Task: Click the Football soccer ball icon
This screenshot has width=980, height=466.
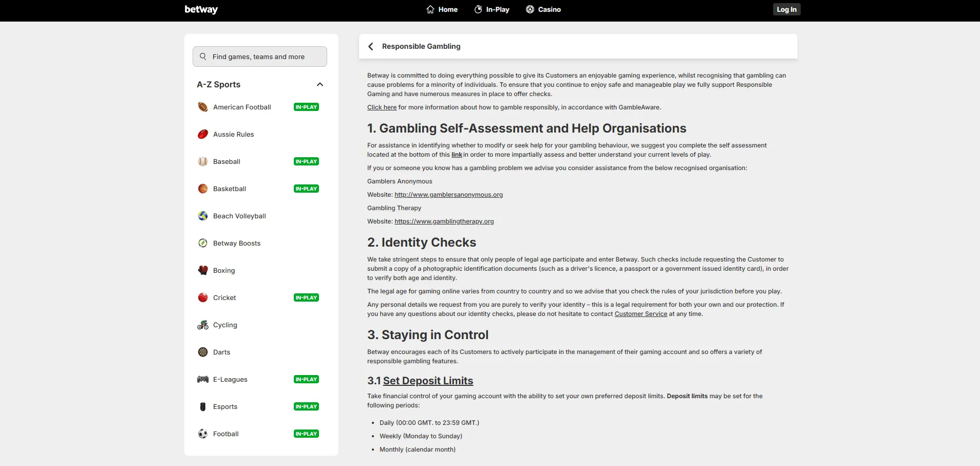Action: coord(203,434)
